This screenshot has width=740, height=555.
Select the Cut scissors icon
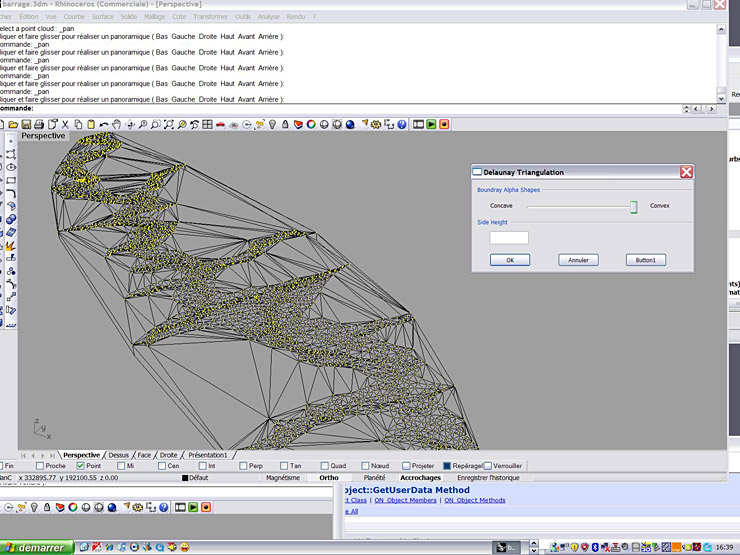(x=66, y=125)
